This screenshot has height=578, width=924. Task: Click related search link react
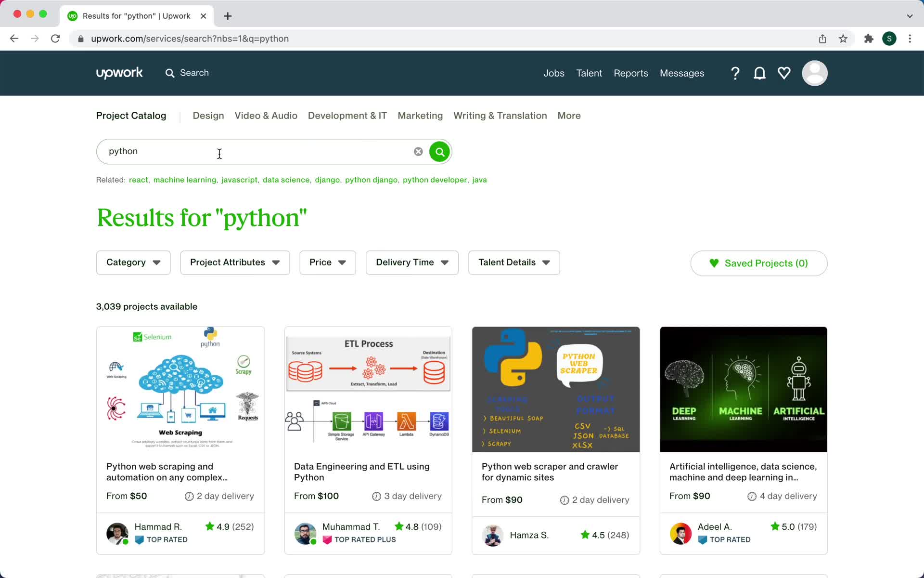(x=139, y=180)
